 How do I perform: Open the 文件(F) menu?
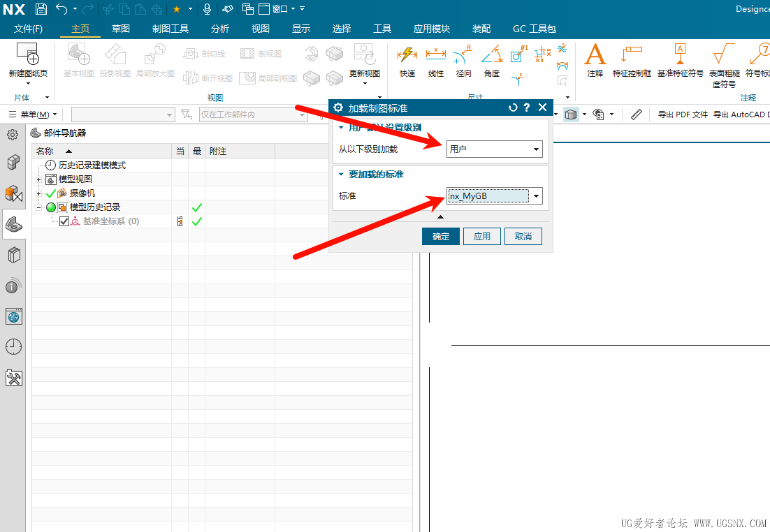(x=28, y=29)
